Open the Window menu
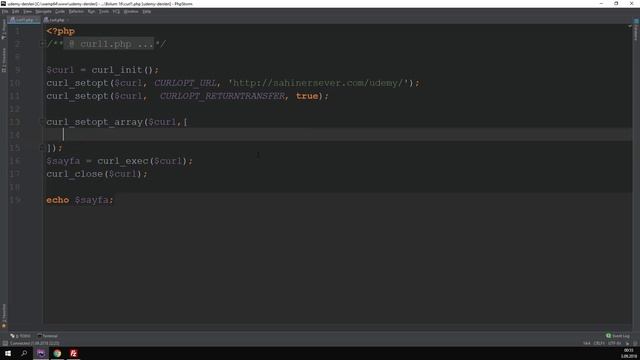The height and width of the screenshot is (360, 640). point(131,11)
